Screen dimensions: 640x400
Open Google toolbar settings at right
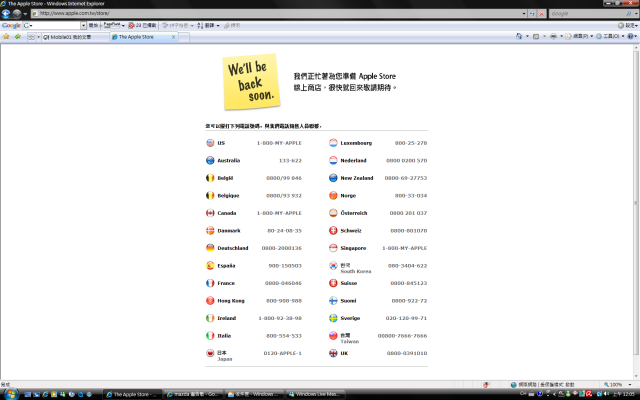pyautogui.click(x=628, y=25)
